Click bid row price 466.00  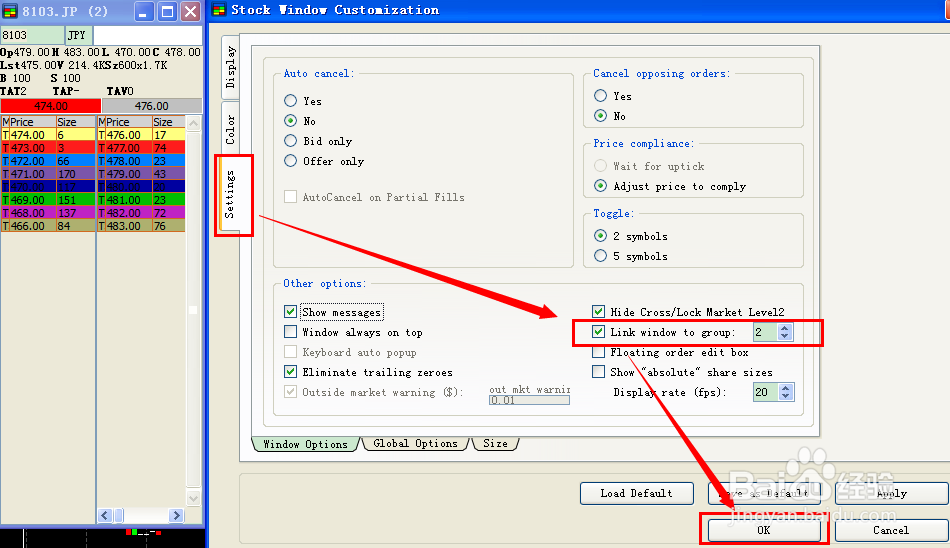[27, 226]
